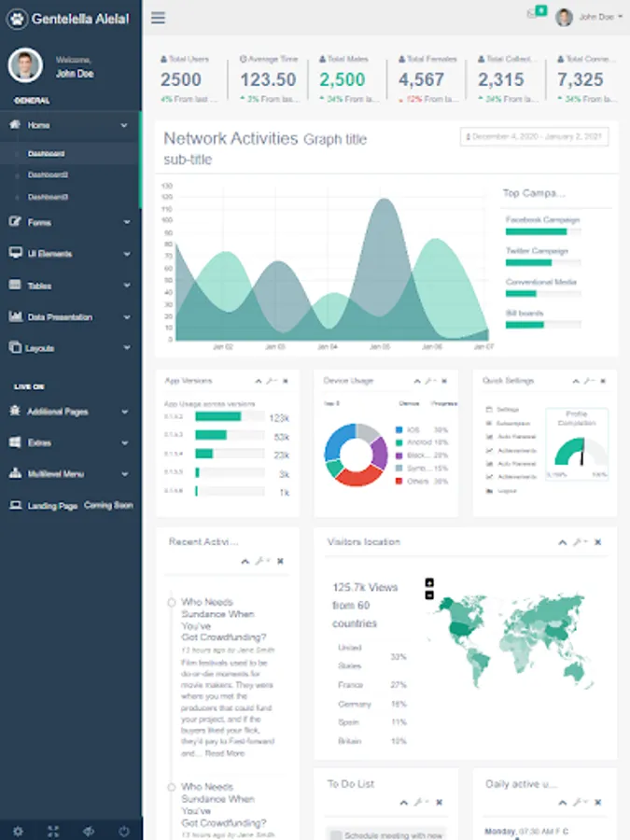Click the Layouts clone icon in sidebar
The height and width of the screenshot is (840, 630).
click(15, 347)
